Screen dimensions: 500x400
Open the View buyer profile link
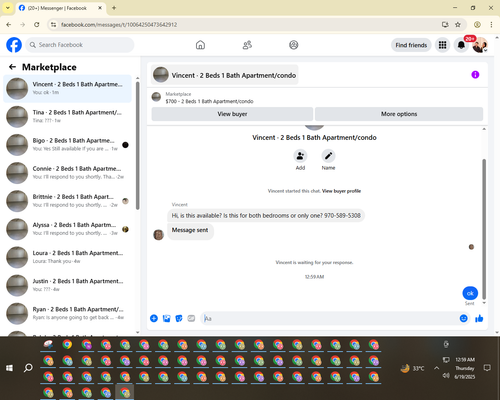pyautogui.click(x=341, y=191)
